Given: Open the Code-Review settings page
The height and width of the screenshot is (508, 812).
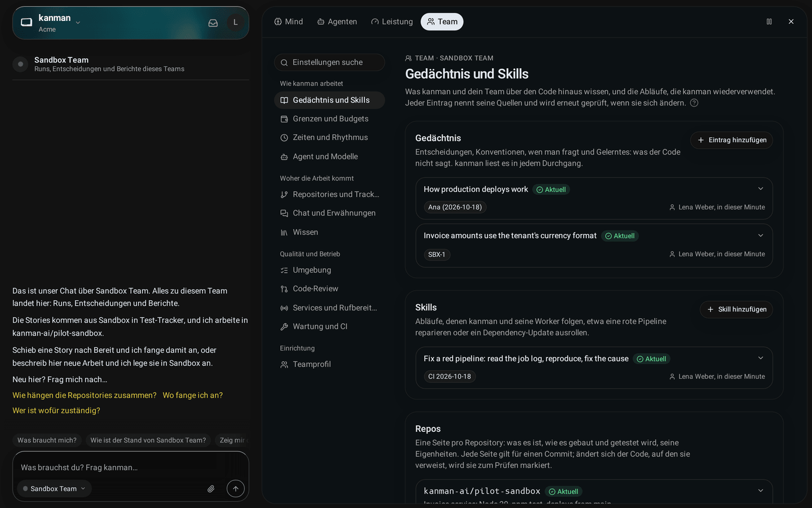Looking at the screenshot, I should pyautogui.click(x=329, y=288).
